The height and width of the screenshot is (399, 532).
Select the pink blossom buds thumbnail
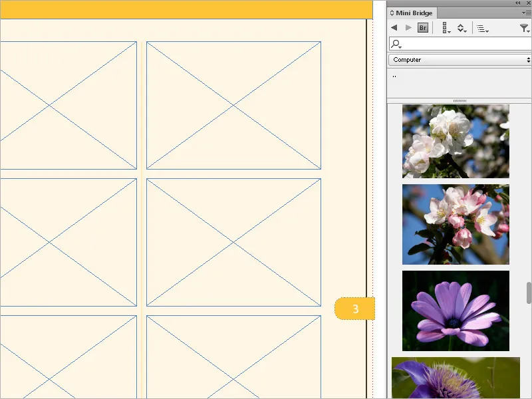pos(456,224)
